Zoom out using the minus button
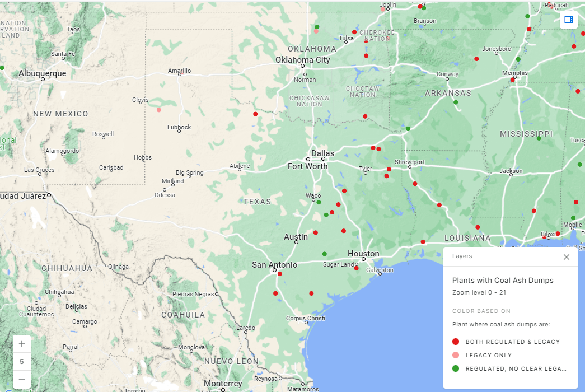 (21, 379)
